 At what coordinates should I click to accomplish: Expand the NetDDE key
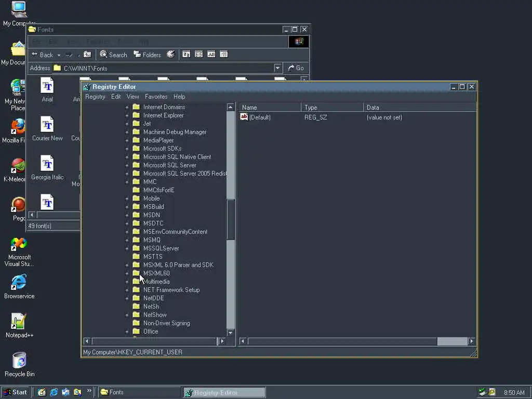127,298
